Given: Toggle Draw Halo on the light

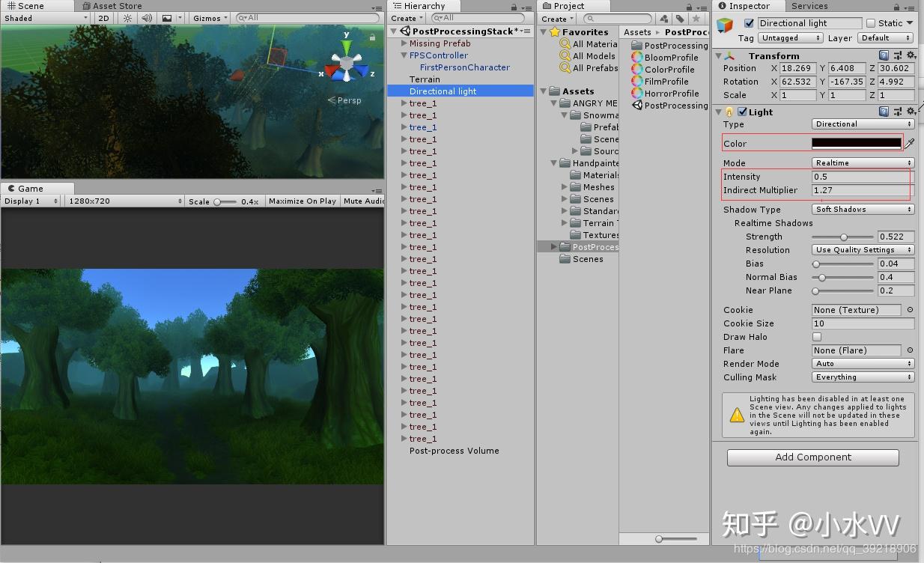Looking at the screenshot, I should (816, 337).
